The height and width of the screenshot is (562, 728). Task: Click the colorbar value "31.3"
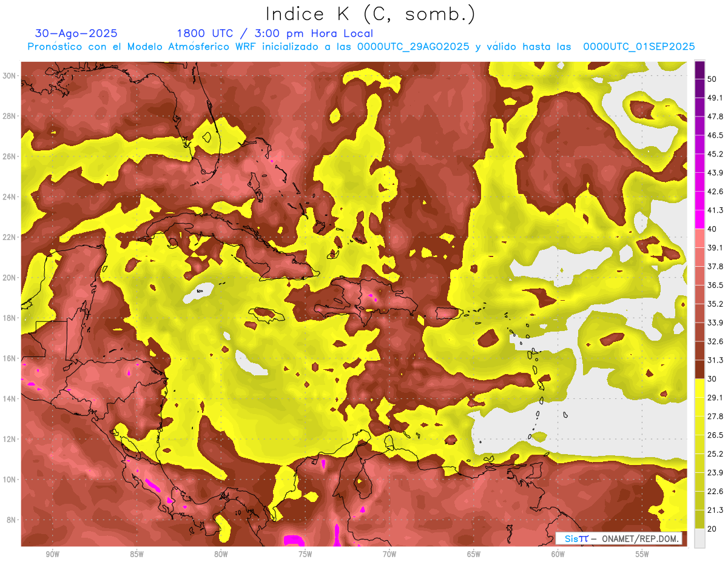pyautogui.click(x=715, y=360)
